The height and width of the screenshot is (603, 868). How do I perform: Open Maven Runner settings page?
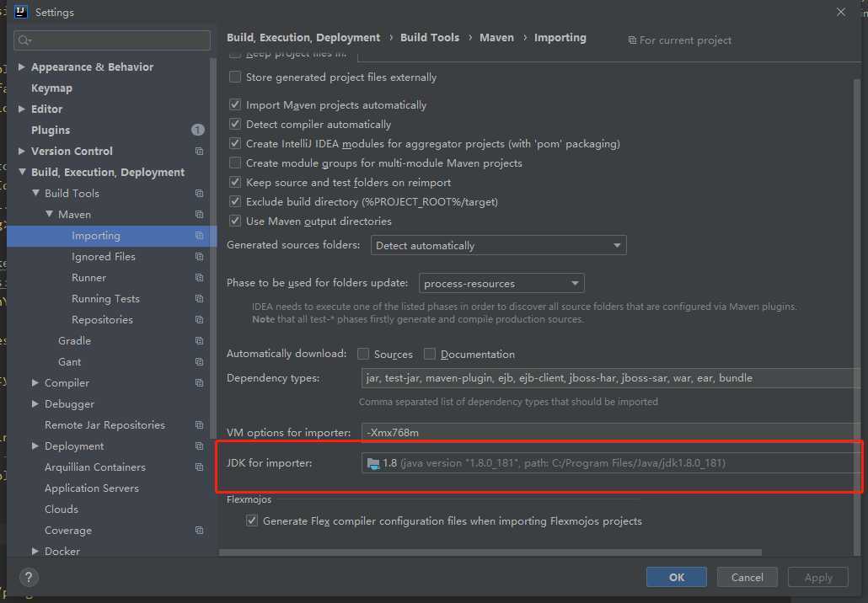[x=88, y=277]
